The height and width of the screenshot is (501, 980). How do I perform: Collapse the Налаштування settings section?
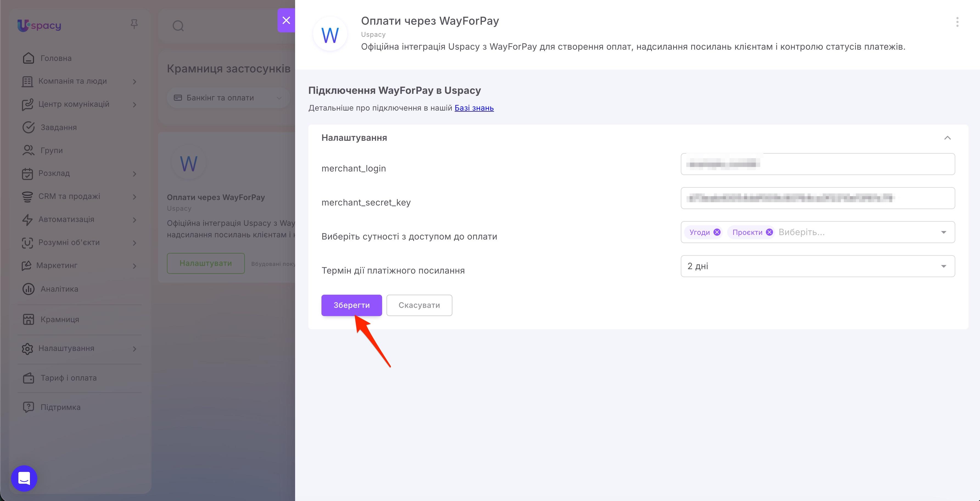(x=947, y=138)
